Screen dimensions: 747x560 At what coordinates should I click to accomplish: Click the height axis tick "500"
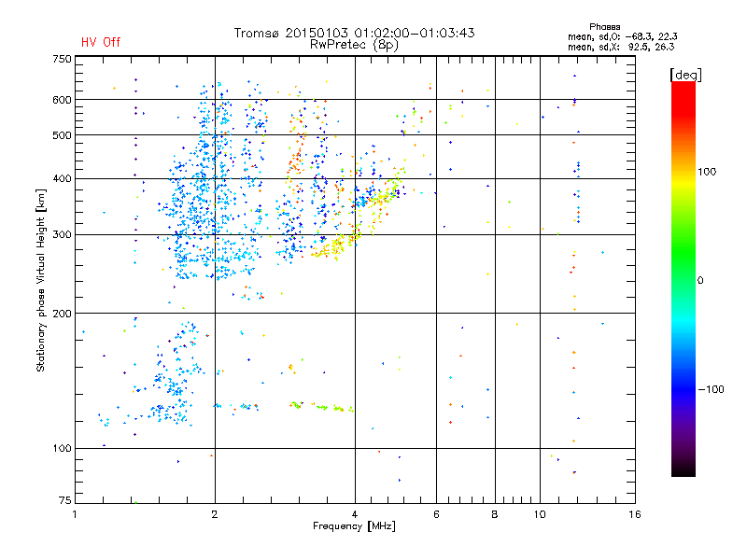coord(62,135)
